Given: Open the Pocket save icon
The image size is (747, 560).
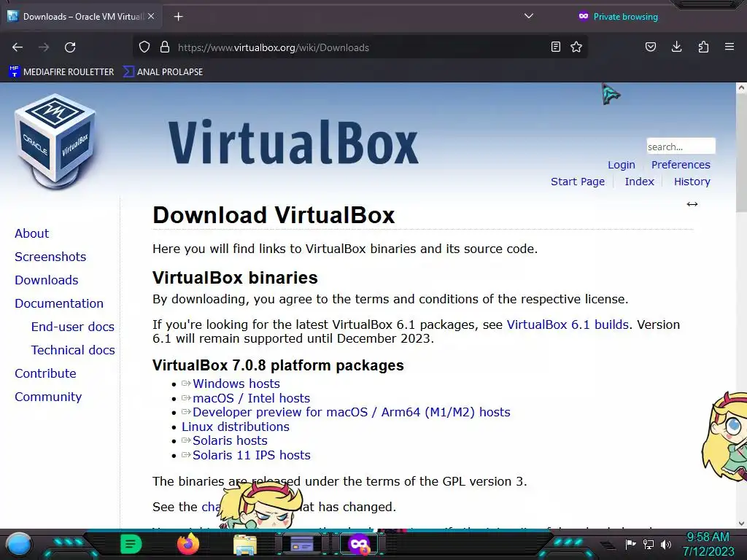Looking at the screenshot, I should (x=651, y=47).
